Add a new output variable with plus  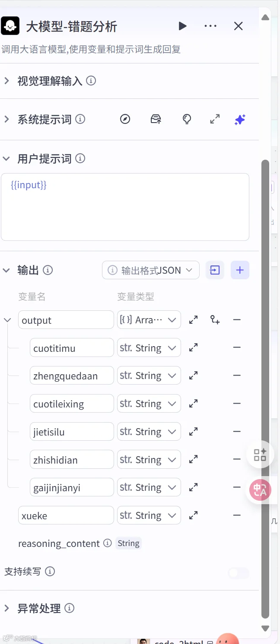point(240,270)
